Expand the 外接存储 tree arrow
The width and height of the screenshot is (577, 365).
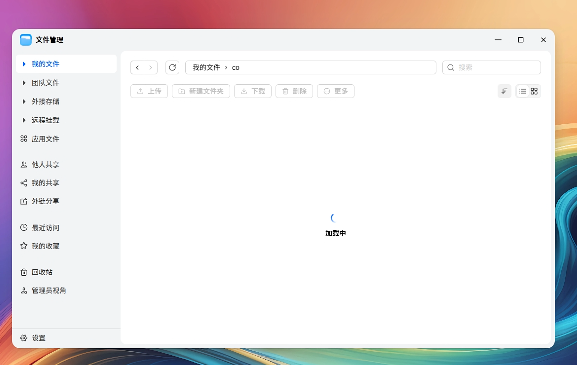(24, 101)
